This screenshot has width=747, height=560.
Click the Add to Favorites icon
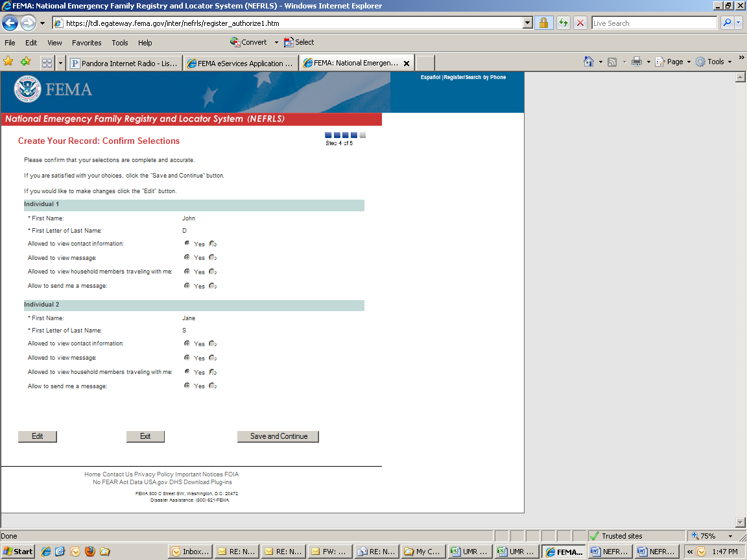[x=25, y=62]
